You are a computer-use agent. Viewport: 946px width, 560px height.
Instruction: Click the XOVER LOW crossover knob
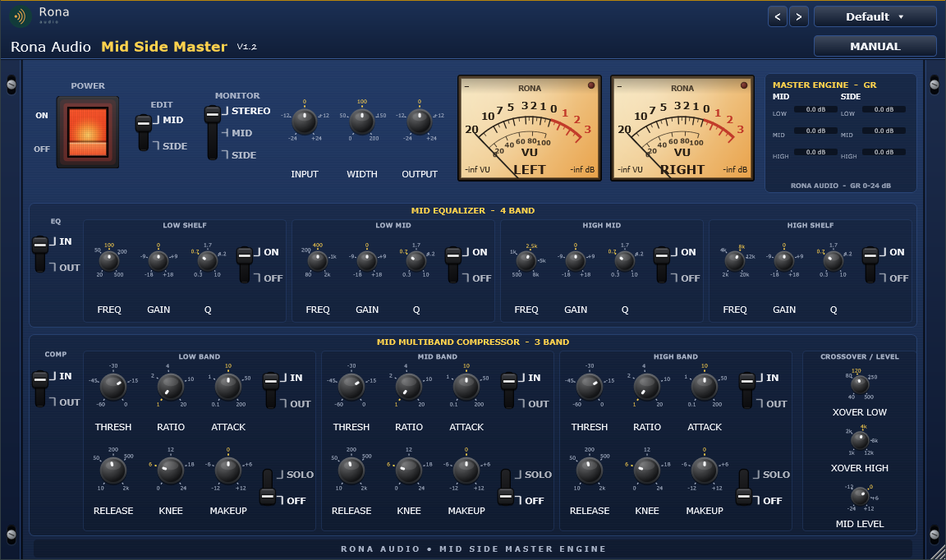pyautogui.click(x=860, y=383)
